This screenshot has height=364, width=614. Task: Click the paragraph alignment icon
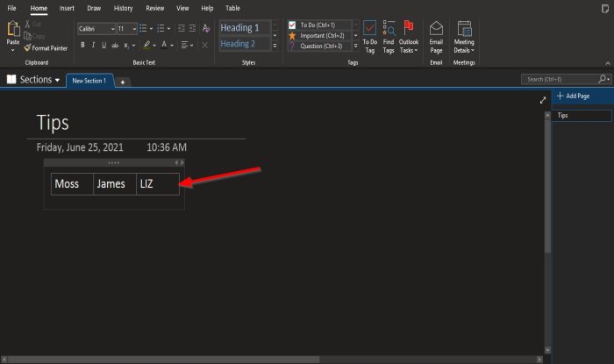[184, 45]
